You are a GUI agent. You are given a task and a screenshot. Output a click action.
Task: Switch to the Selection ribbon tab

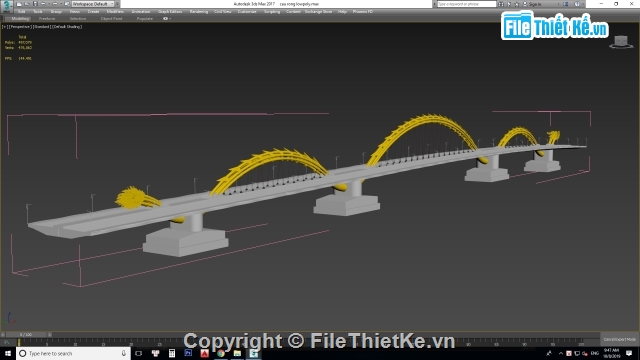[x=78, y=19]
